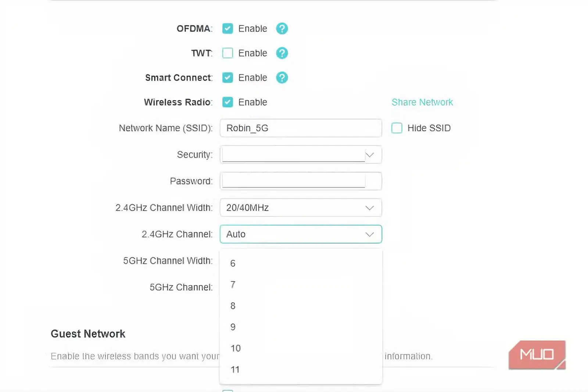Screen dimensions: 588x392
Task: Collapse the 2.4GHz Channel Auto dropdown
Action: pos(301,234)
